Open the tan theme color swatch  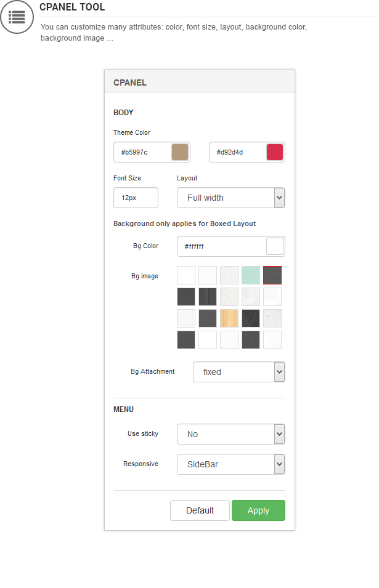180,152
